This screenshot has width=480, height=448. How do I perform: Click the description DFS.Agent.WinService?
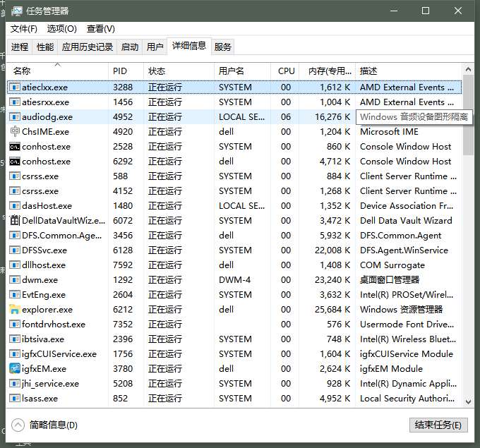coord(404,250)
